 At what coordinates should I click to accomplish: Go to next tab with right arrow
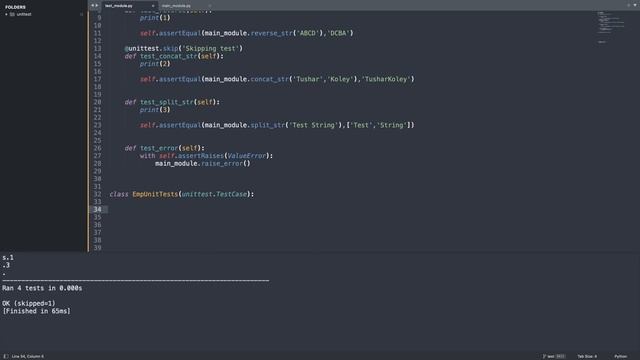tap(97, 5)
